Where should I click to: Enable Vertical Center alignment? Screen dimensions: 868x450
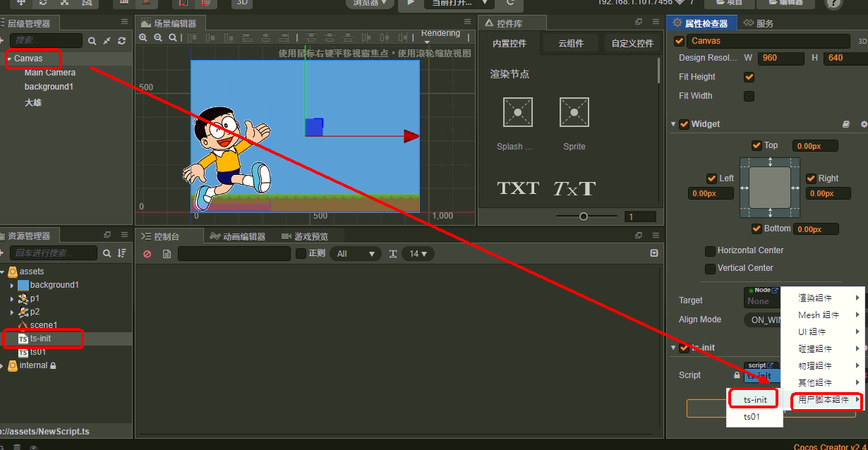pyautogui.click(x=711, y=269)
